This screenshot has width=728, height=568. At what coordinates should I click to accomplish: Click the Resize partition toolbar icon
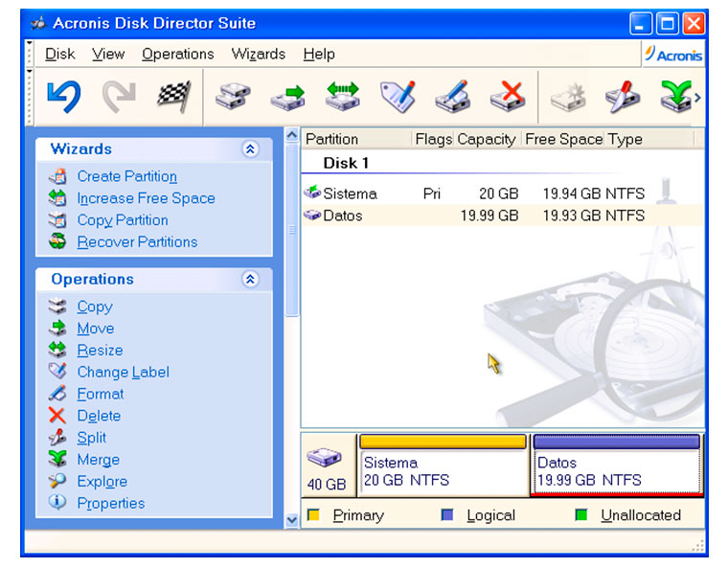[343, 97]
